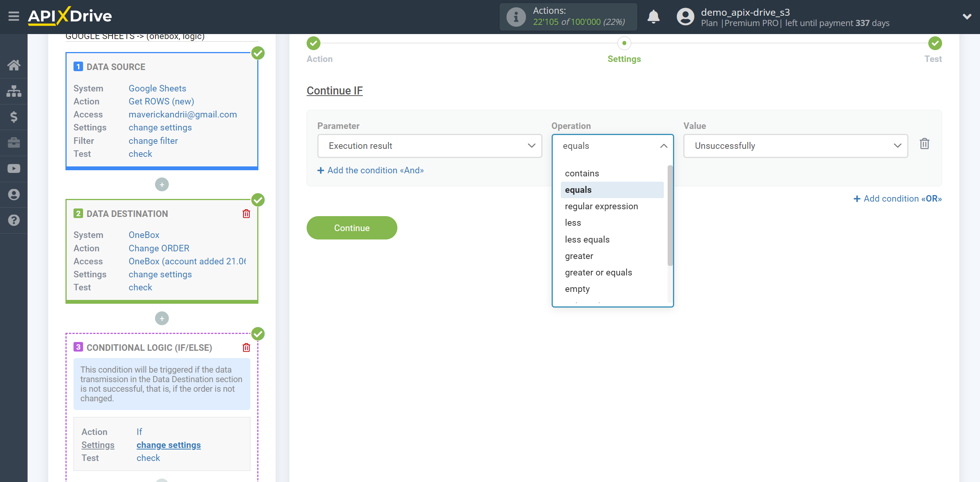
Task: Click the Continue button to proceed
Action: (352, 228)
